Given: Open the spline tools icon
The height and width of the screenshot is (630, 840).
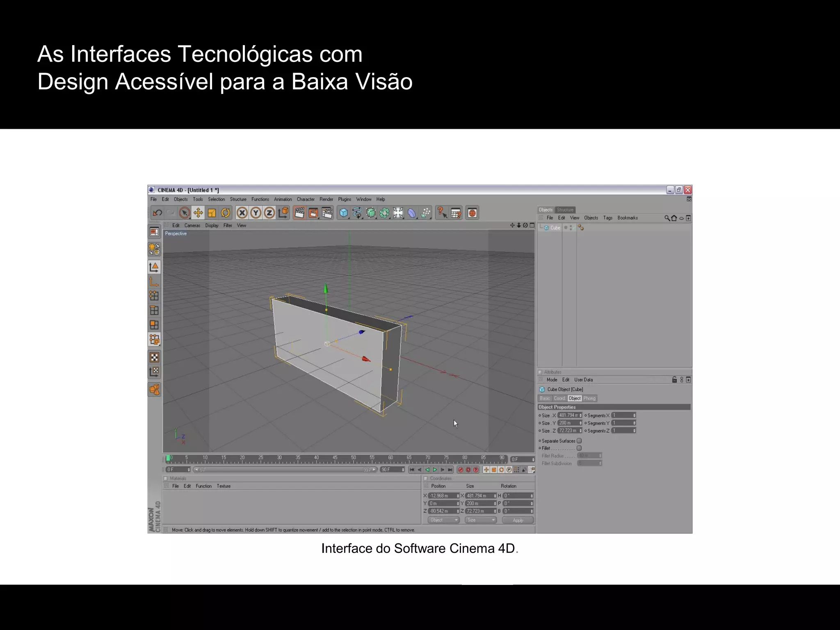Looking at the screenshot, I should (357, 213).
